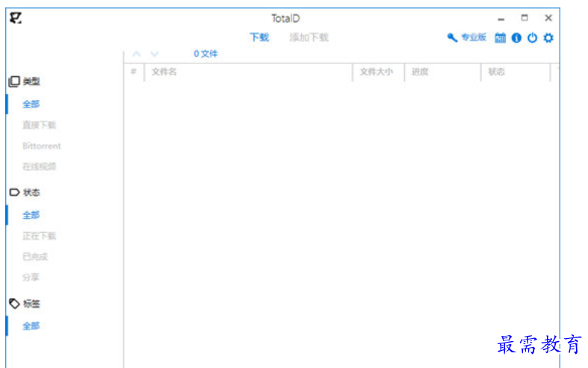Viewport: 588px width, 368px height.
Task: Sort by the 状态 column header
Action: [496, 72]
